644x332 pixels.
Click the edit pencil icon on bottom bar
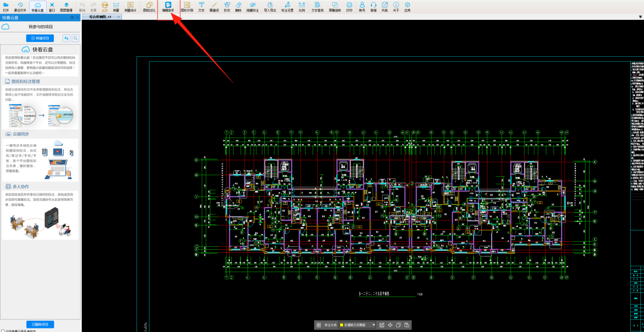pos(382,325)
